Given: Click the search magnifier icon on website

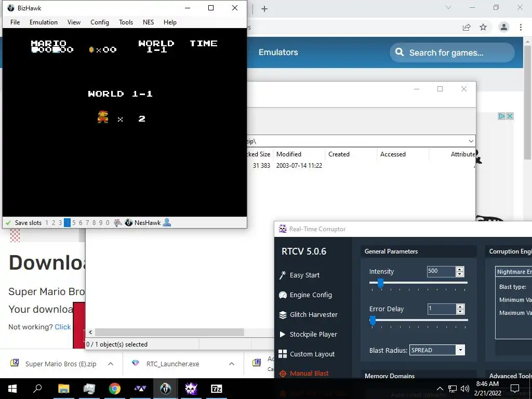Looking at the screenshot, I should click(400, 52).
